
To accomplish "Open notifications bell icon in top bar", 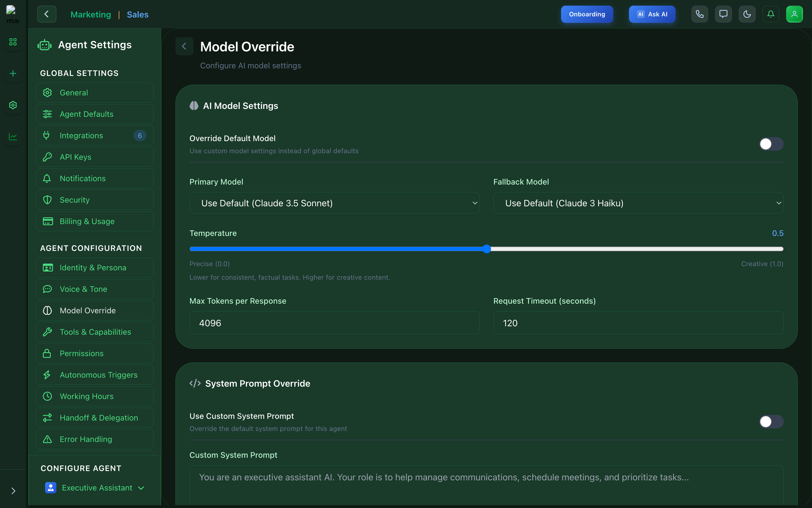I will (771, 14).
